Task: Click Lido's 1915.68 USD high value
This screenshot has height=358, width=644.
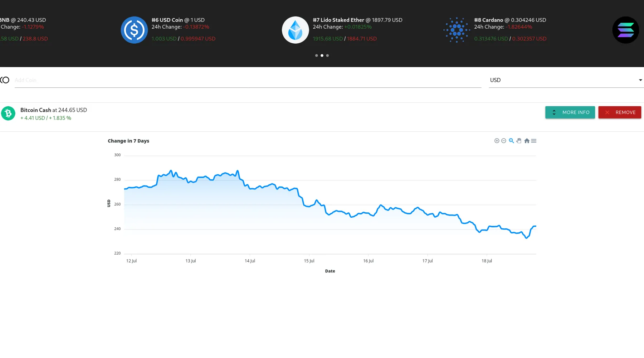Action: [328, 39]
